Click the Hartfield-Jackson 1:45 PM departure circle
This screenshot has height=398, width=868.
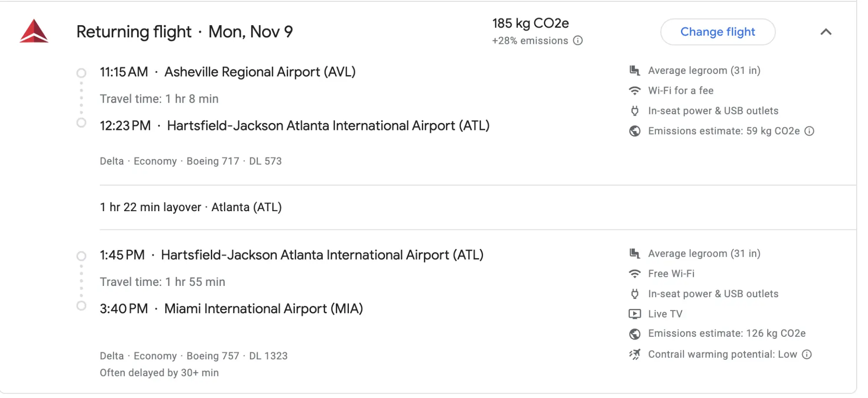[x=81, y=255]
